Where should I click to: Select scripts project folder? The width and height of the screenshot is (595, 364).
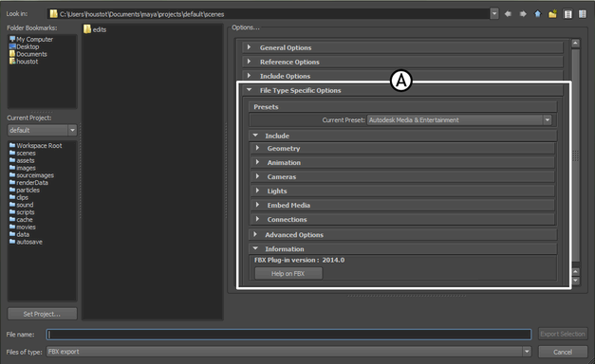[x=22, y=212]
